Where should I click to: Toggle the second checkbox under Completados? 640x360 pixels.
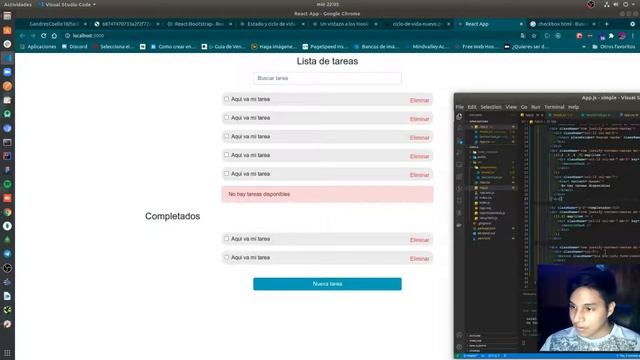click(x=226, y=257)
